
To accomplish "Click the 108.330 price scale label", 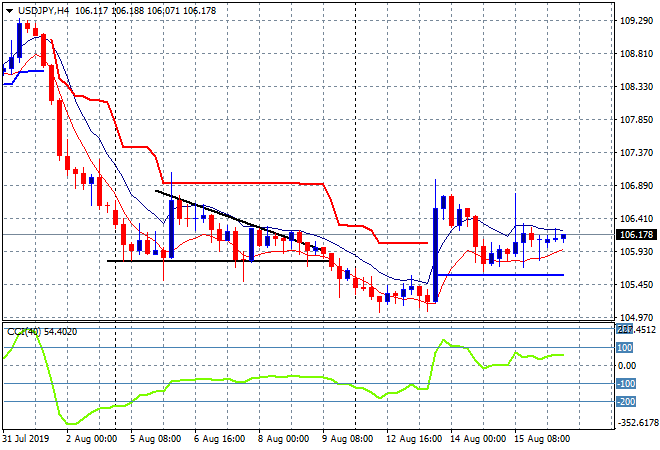I will [x=637, y=87].
